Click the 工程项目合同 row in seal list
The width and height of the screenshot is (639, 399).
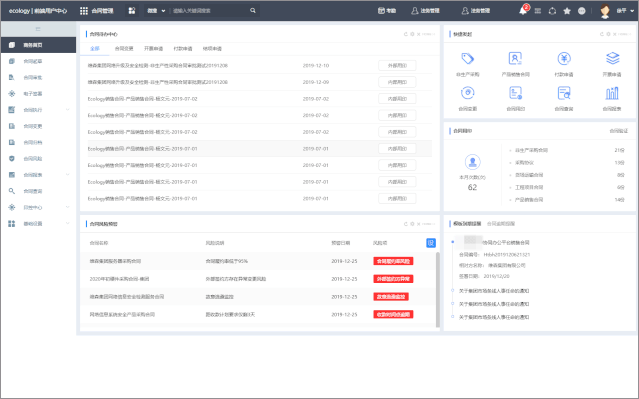567,187
